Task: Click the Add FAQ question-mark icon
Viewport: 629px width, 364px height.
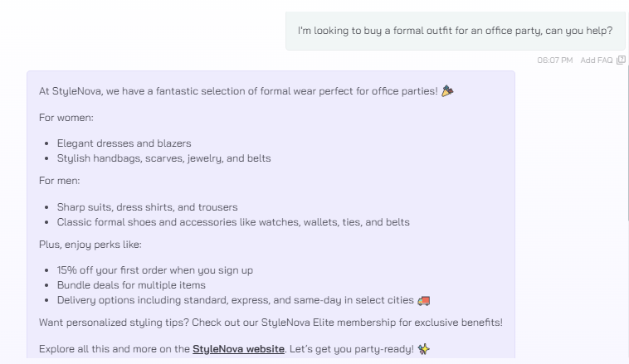Action: [x=621, y=61]
